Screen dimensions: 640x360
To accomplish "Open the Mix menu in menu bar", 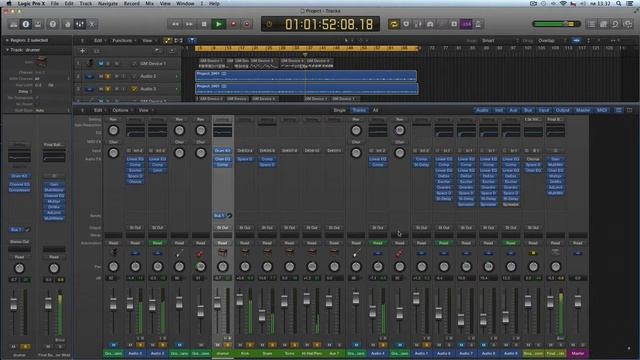I will 150,3.
